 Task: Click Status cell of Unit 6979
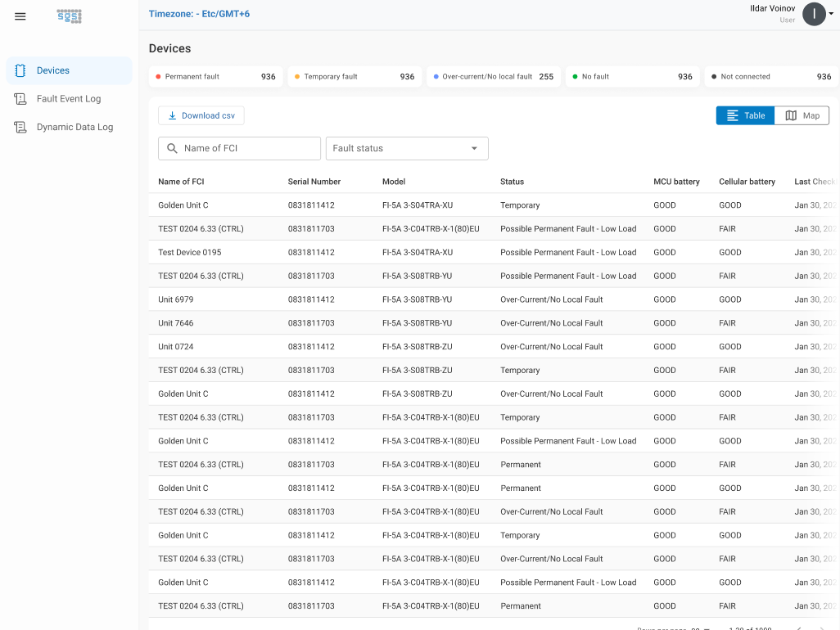point(551,299)
